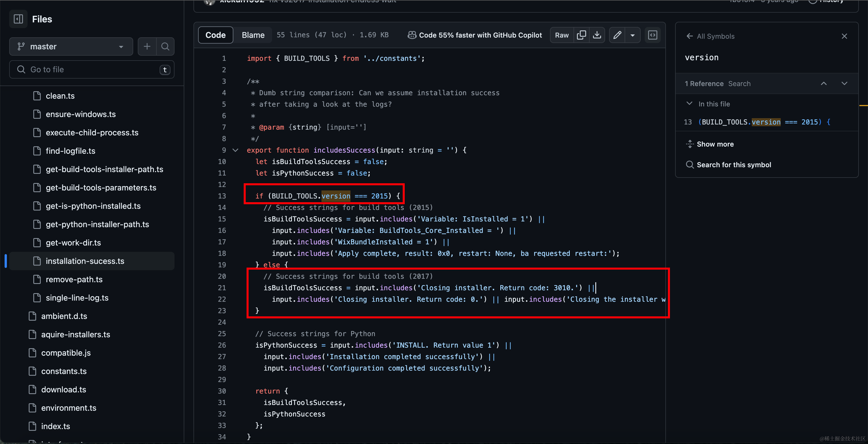Open environment.ts file
This screenshot has width=868, height=444.
69,408
